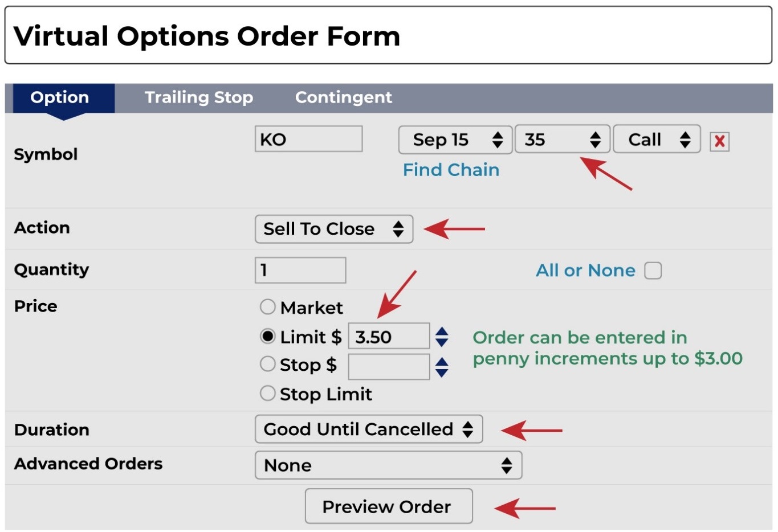
Task: Decrease the Limit price with down arrow
Action: (x=442, y=342)
